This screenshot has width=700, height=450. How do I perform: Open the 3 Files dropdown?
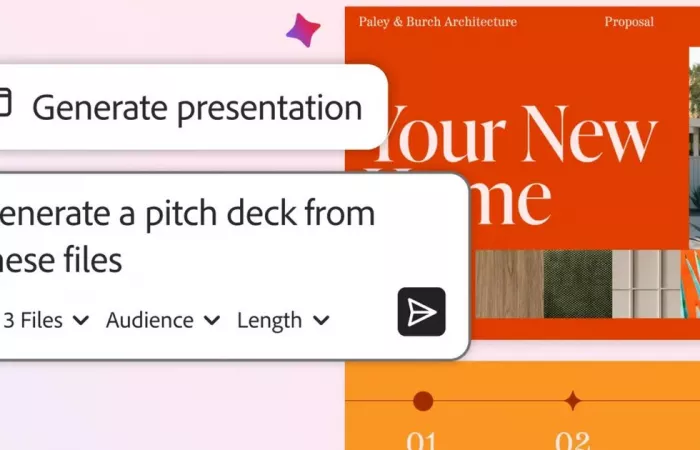pos(45,320)
